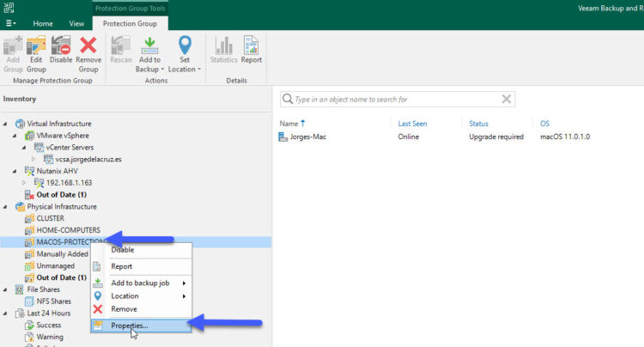644x347 pixels.
Task: Collapse the vCenter Servers tree node
Action: point(24,148)
